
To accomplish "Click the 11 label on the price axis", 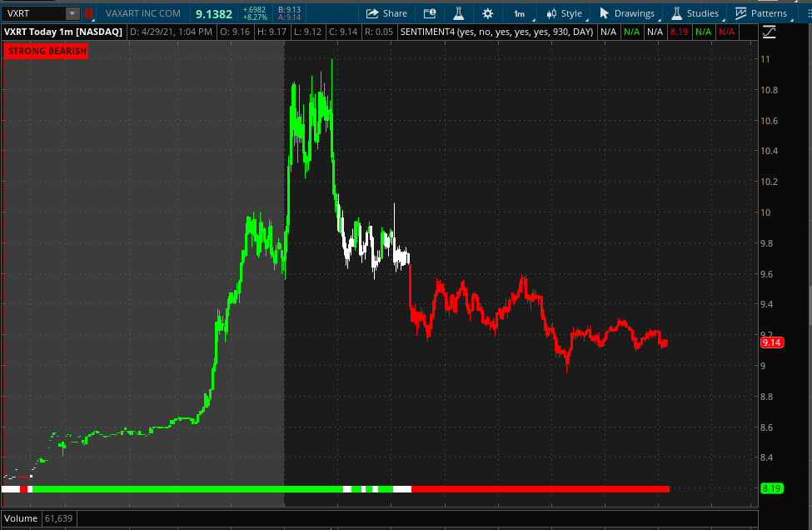I will click(765, 59).
